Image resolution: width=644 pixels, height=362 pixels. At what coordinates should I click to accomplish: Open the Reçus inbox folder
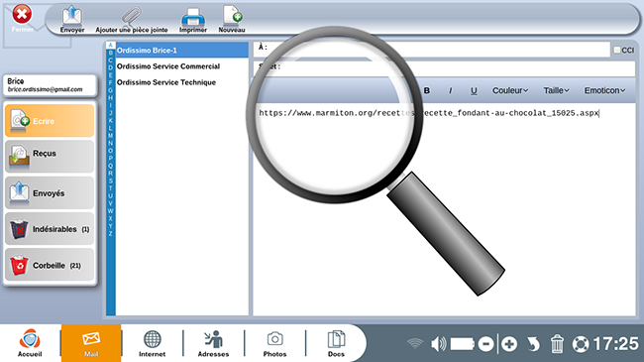[x=50, y=157]
